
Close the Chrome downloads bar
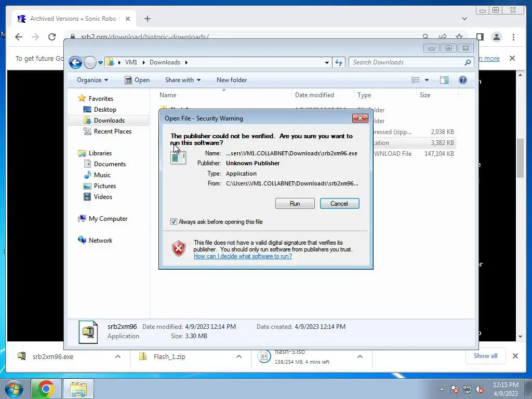pos(515,356)
